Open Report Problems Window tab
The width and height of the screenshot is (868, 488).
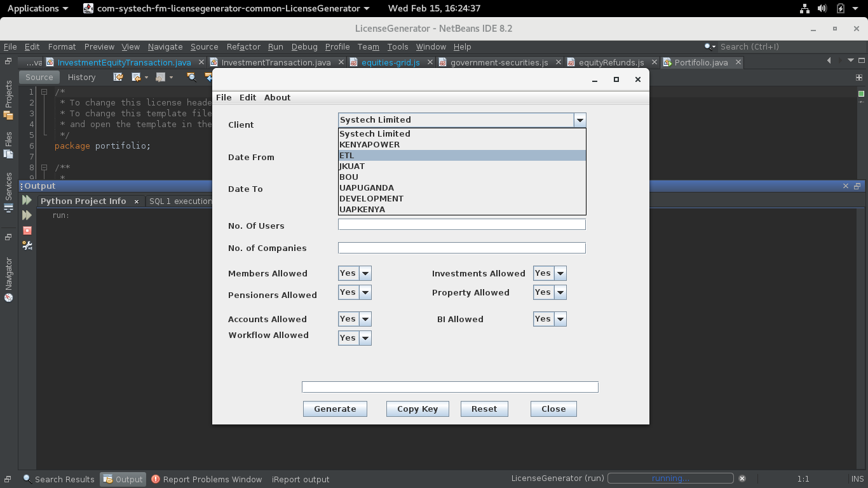point(207,479)
